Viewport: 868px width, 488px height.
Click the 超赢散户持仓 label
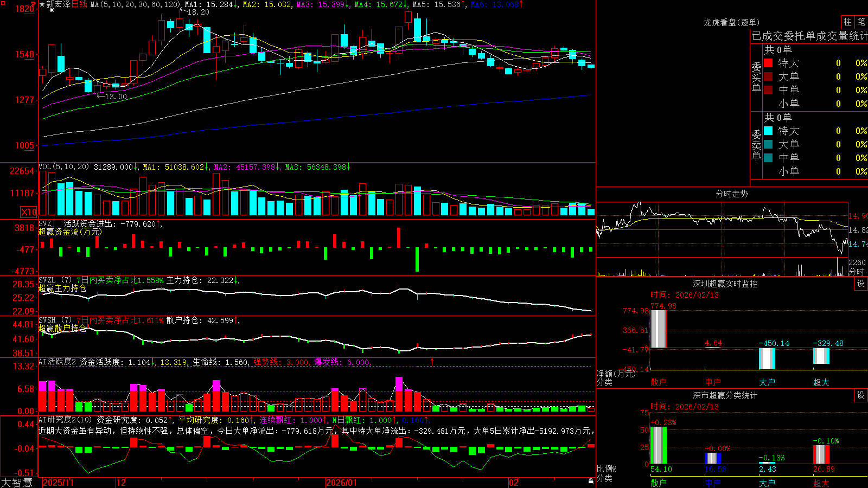[62, 329]
